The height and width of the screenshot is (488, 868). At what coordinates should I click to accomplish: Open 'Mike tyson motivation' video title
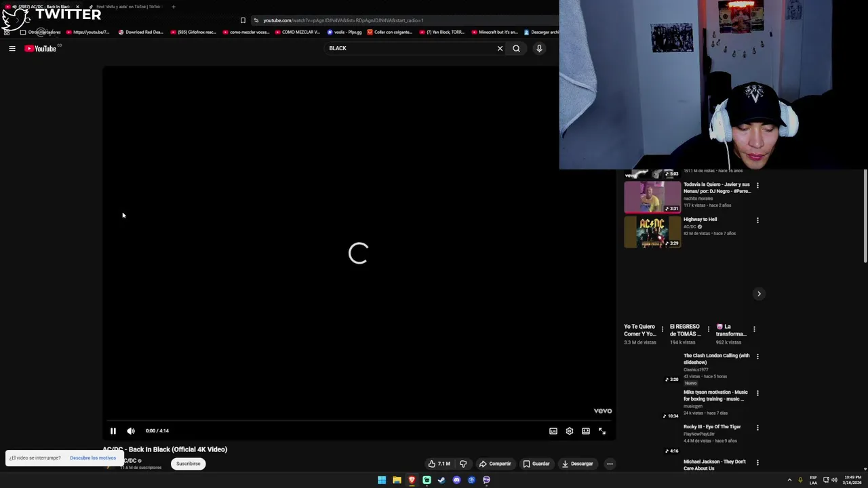[x=715, y=395]
